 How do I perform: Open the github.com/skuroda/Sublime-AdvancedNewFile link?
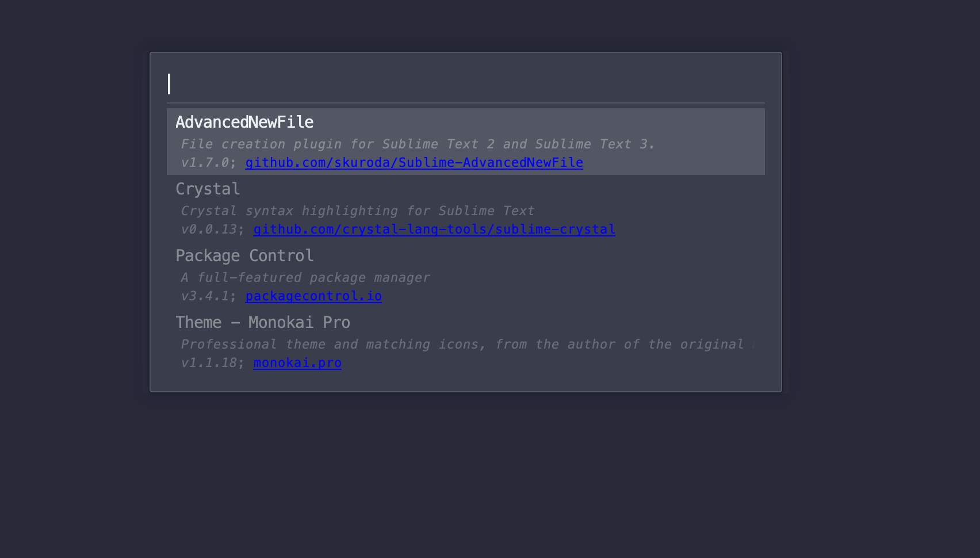click(x=414, y=163)
